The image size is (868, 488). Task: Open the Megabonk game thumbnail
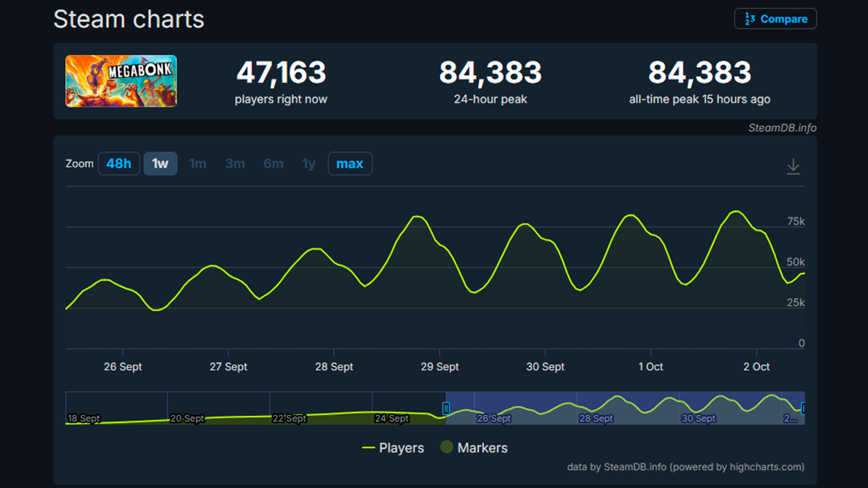[x=121, y=81]
